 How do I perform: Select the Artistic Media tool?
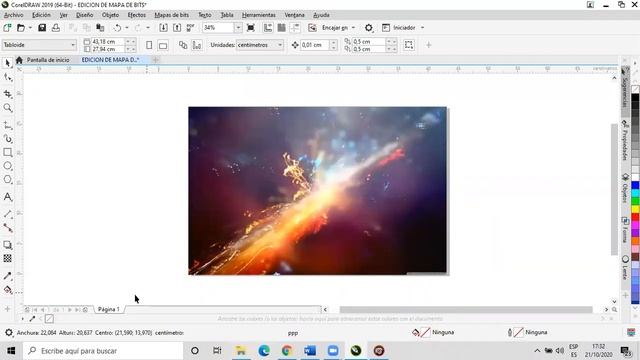[x=7, y=139]
